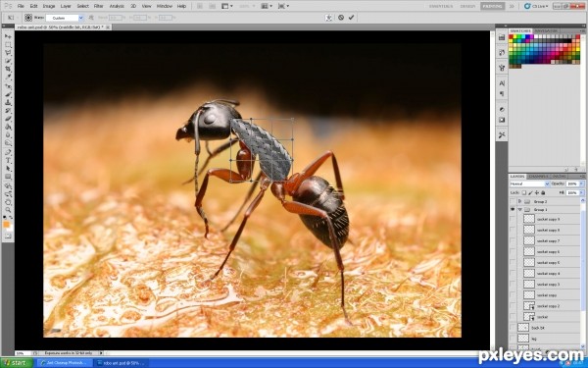This screenshot has width=588, height=368.
Task: Click the Painting workspace button
Action: 492,6
